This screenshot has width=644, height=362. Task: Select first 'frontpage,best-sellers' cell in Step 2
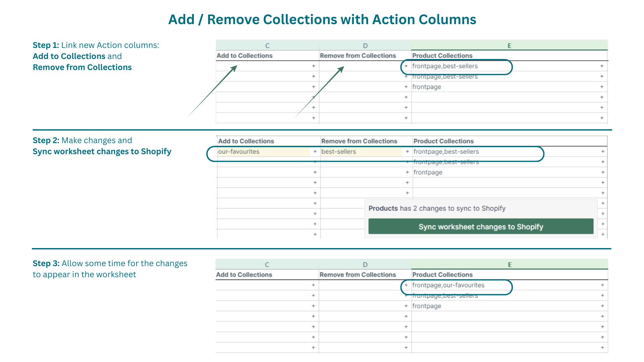click(510, 152)
